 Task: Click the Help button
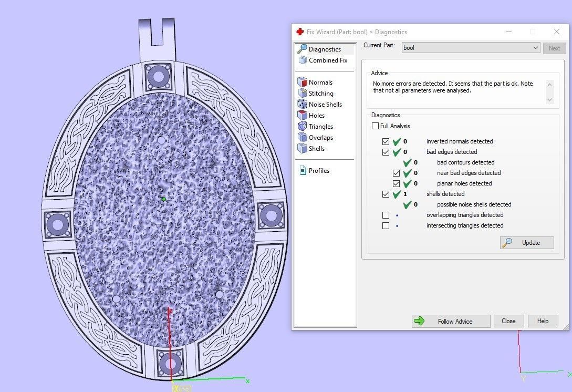point(543,321)
